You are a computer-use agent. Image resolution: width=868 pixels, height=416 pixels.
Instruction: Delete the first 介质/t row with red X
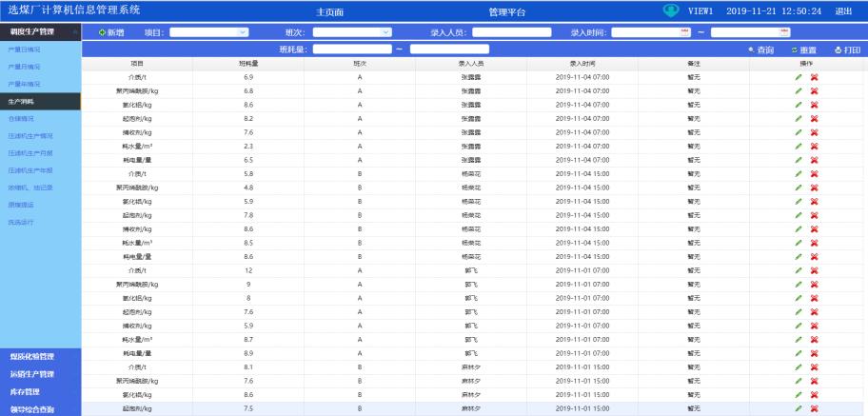(x=815, y=76)
